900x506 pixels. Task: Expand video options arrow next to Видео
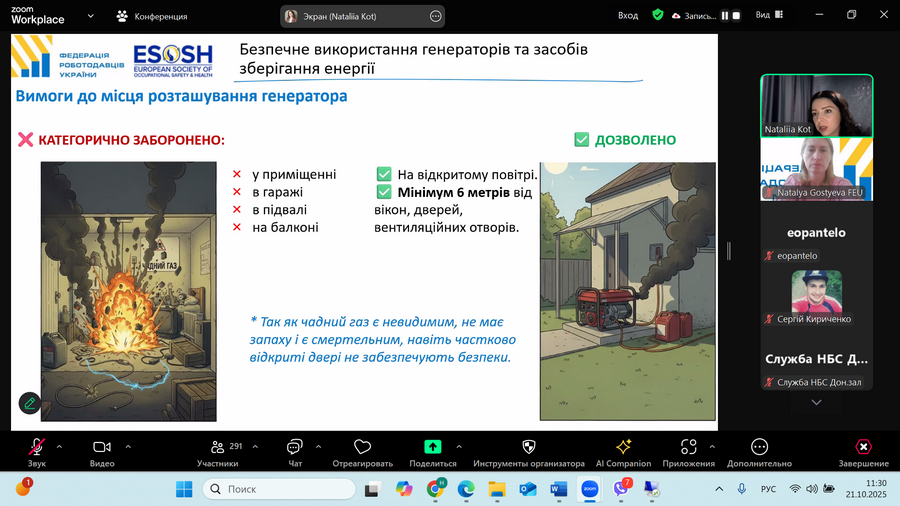pos(126,446)
